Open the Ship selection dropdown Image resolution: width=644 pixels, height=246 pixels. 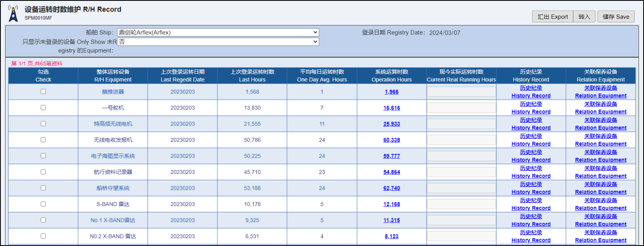click(218, 32)
